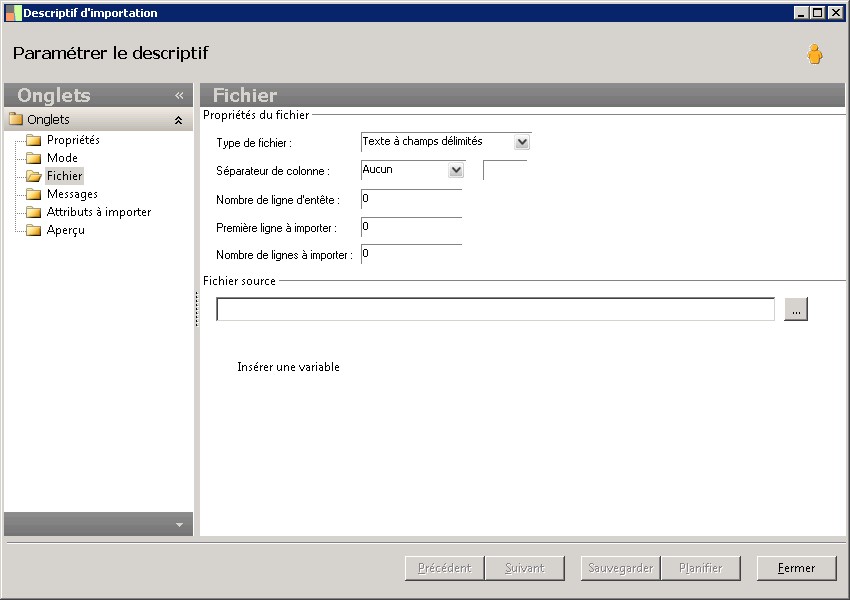Click the custom separator text field
Image resolution: width=850 pixels, height=600 pixels.
point(505,170)
